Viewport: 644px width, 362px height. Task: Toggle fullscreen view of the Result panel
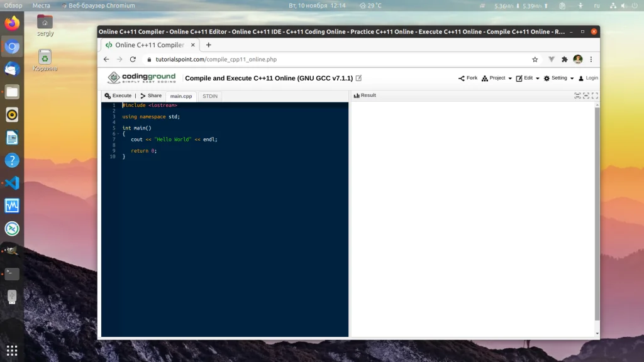point(595,96)
